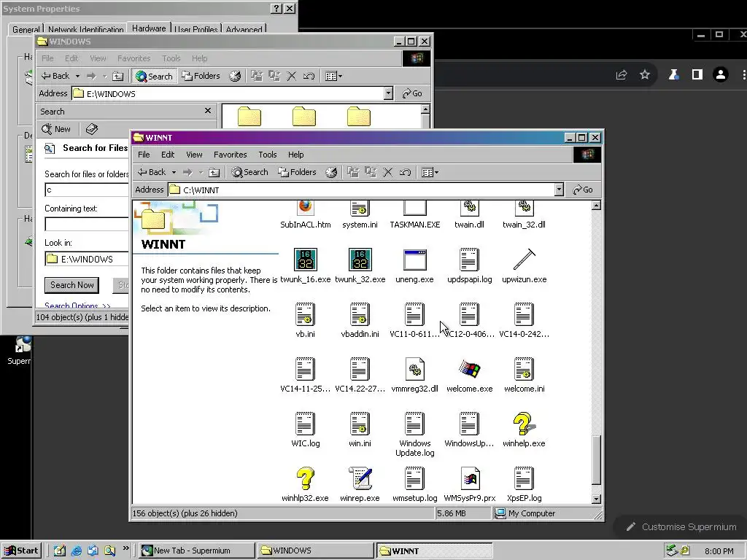Click Delete icon in WINNT toolbar
The width and height of the screenshot is (747, 560).
[388, 172]
